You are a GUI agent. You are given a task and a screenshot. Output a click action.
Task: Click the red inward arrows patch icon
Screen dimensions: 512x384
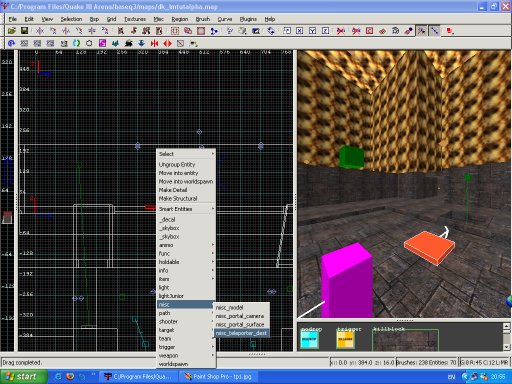(x=154, y=43)
